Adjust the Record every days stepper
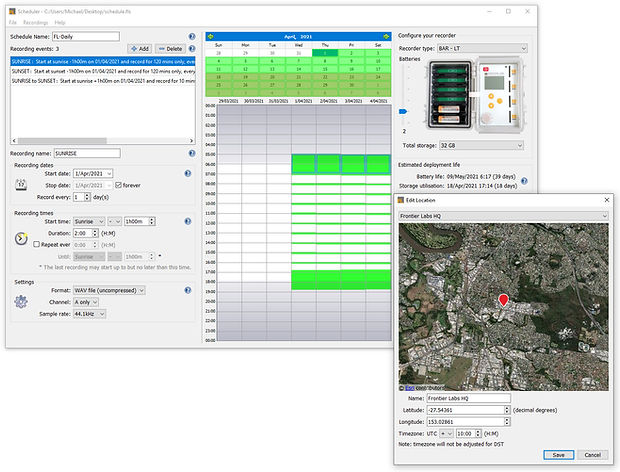Viewport: 620px width, 472px height. pyautogui.click(x=87, y=197)
